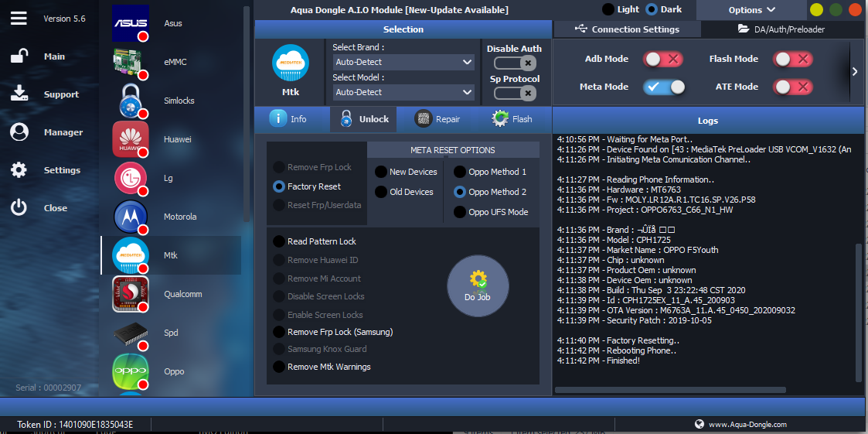Viewport: 868px width, 434px height.
Task: Click the Support download icon
Action: (19, 94)
